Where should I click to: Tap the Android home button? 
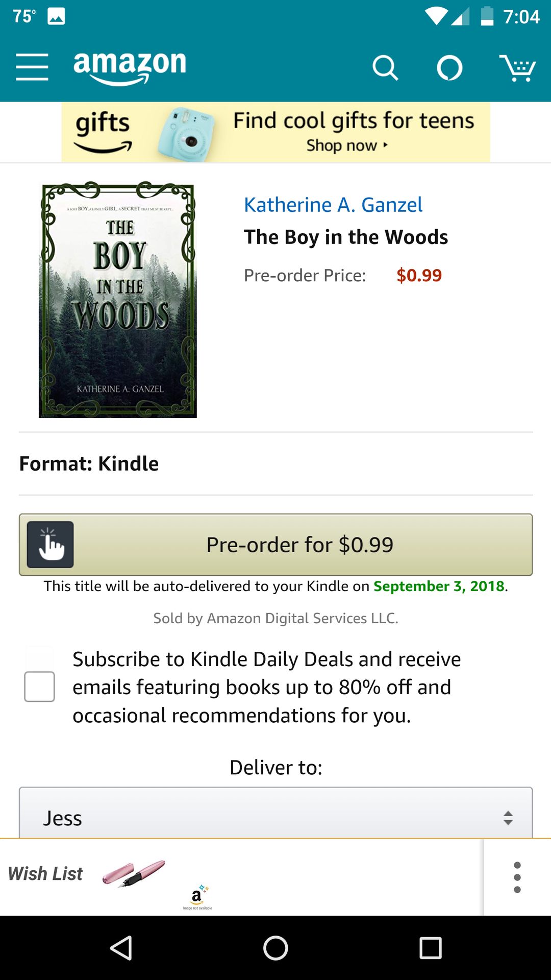point(275,948)
